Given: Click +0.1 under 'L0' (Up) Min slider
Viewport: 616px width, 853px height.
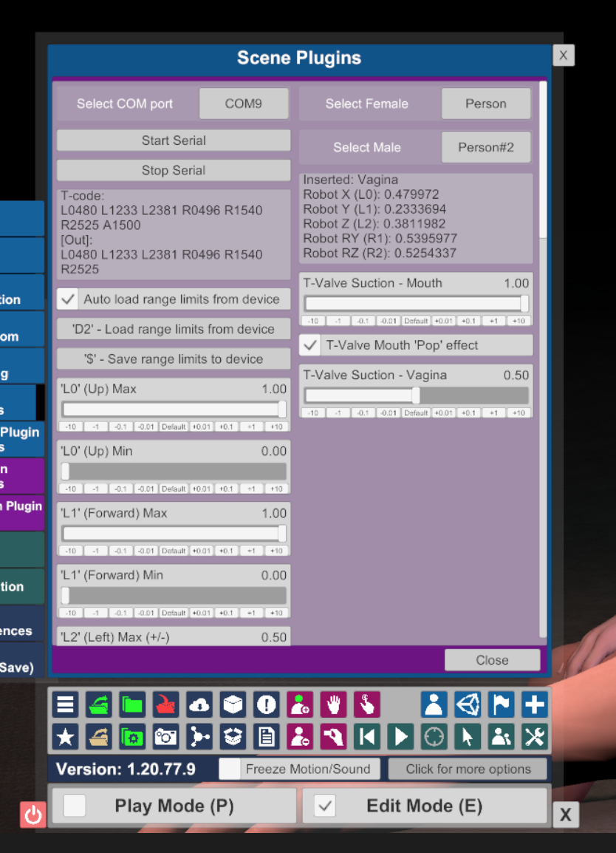Looking at the screenshot, I should [x=225, y=489].
